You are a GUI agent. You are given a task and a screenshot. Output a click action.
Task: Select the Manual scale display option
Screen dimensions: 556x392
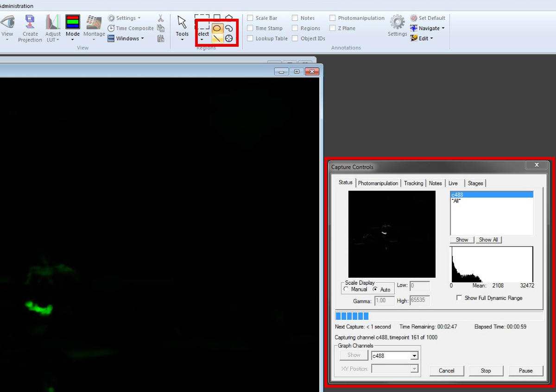pyautogui.click(x=346, y=289)
